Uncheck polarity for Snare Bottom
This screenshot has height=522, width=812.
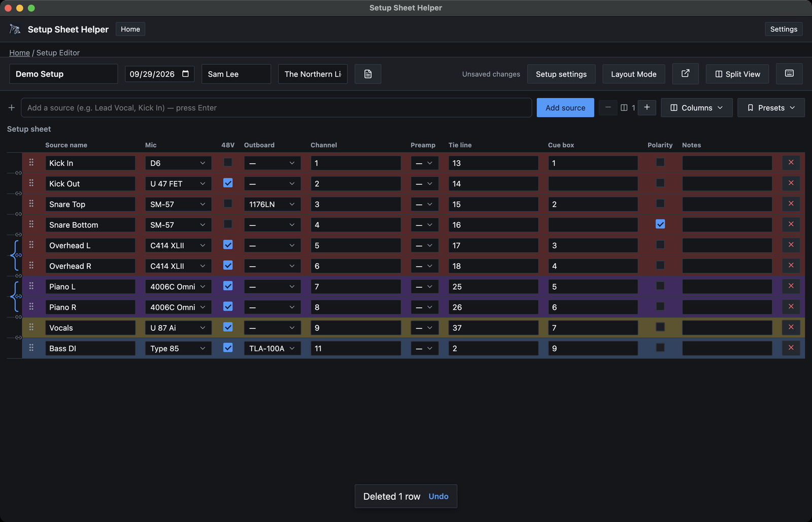tap(660, 224)
